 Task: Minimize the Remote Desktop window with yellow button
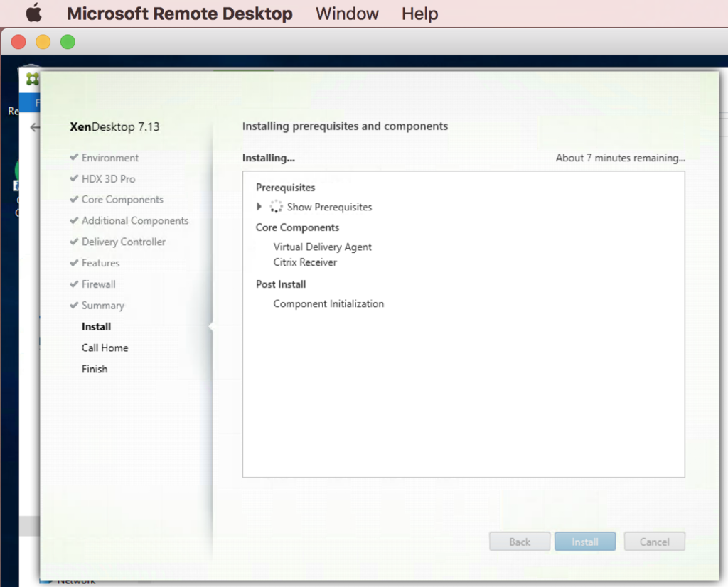43,42
